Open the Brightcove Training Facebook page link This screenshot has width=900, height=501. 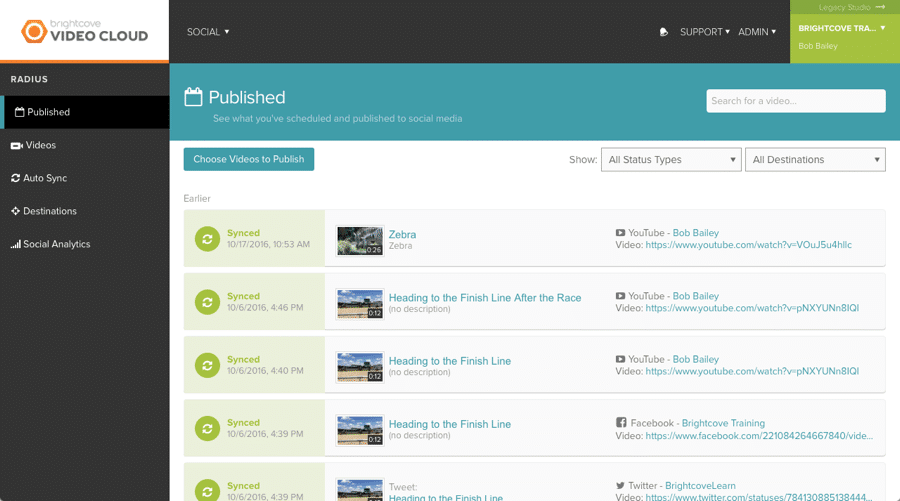(723, 423)
